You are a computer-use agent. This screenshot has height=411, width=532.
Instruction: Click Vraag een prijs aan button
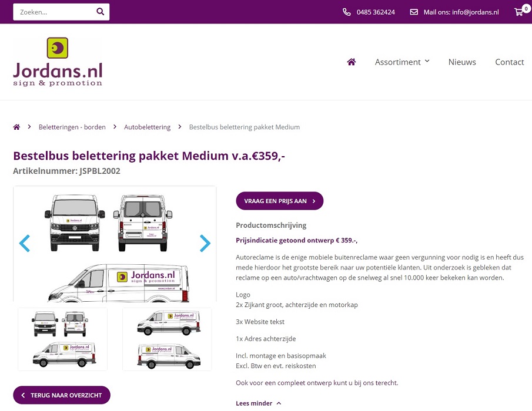pos(279,201)
